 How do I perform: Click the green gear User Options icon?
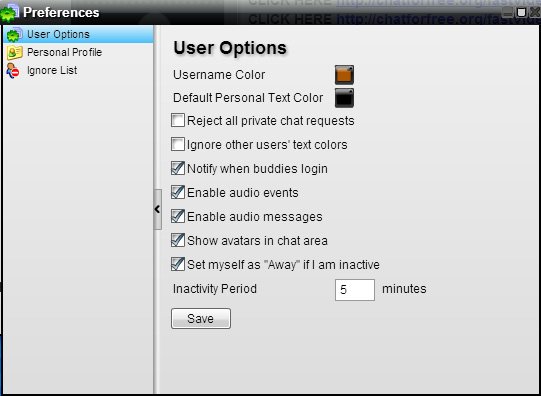(13, 35)
